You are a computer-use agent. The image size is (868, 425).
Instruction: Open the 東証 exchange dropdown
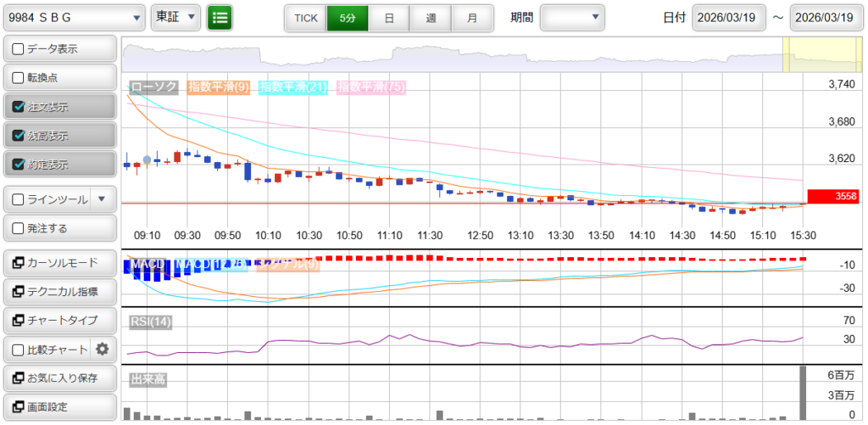175,17
